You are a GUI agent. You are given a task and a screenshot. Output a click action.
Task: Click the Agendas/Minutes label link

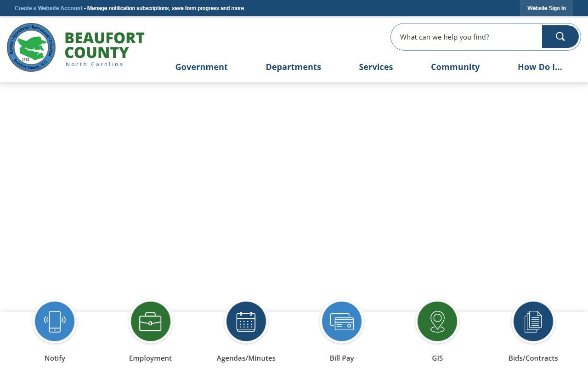coord(246,358)
